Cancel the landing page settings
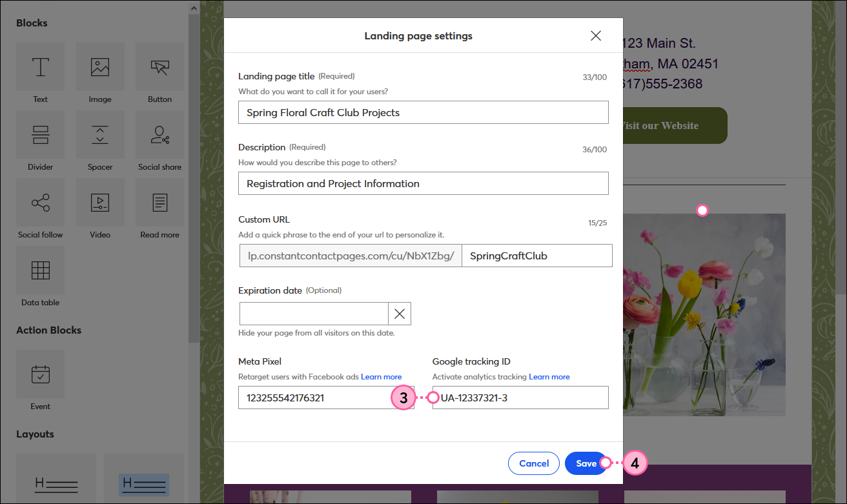847x504 pixels. coord(534,463)
